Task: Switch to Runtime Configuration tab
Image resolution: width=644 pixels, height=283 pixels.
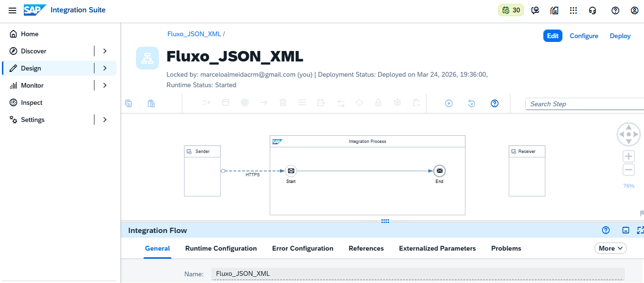Action: click(221, 248)
